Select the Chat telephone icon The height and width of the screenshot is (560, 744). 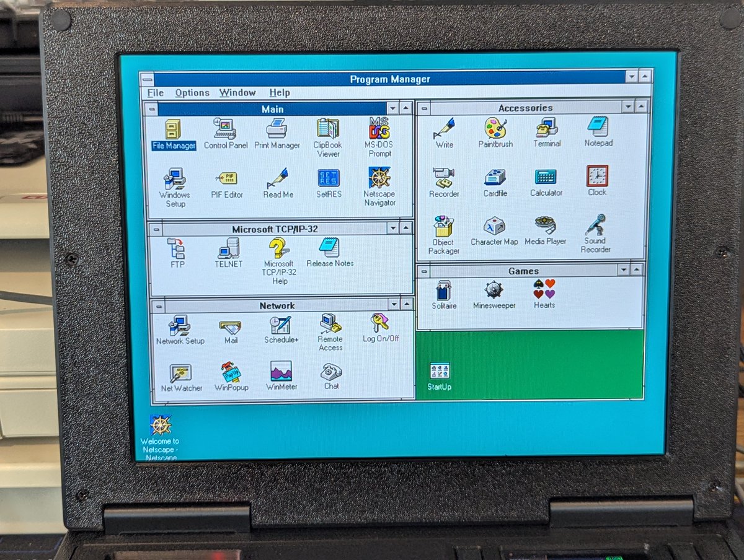(x=331, y=372)
